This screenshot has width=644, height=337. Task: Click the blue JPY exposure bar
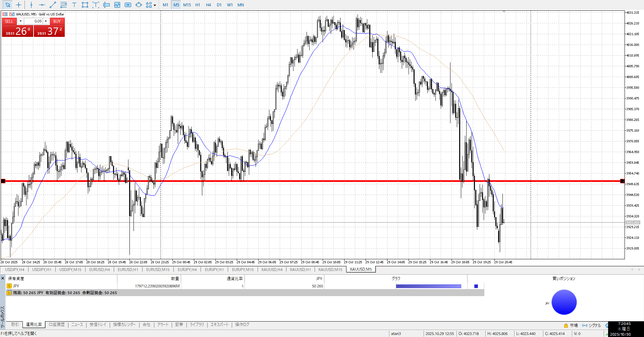coord(428,286)
